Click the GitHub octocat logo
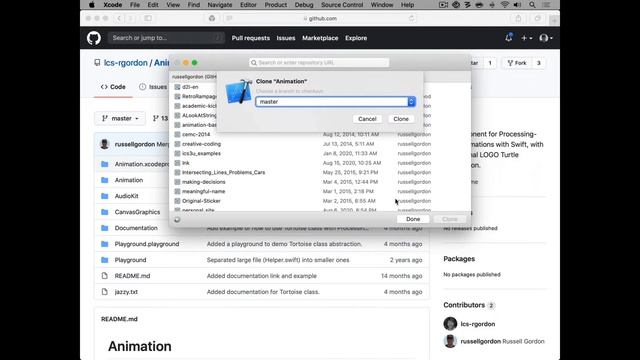The width and height of the screenshot is (640, 360). tap(94, 38)
